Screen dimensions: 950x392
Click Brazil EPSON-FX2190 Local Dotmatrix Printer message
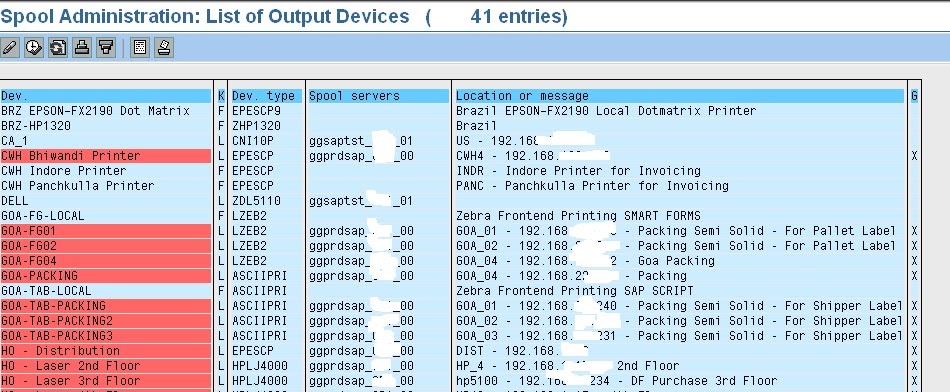click(x=606, y=111)
